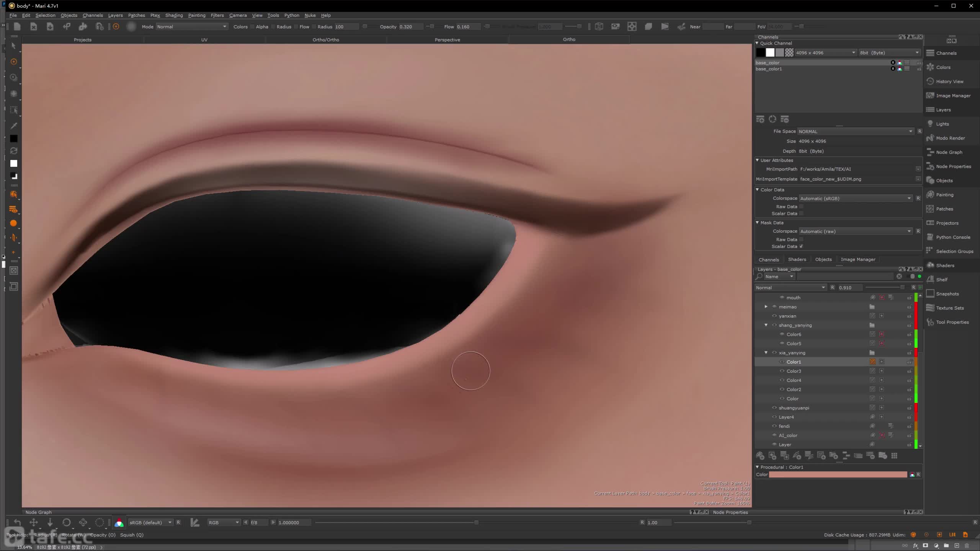Reset Color Data colorspace with R button

click(x=918, y=198)
